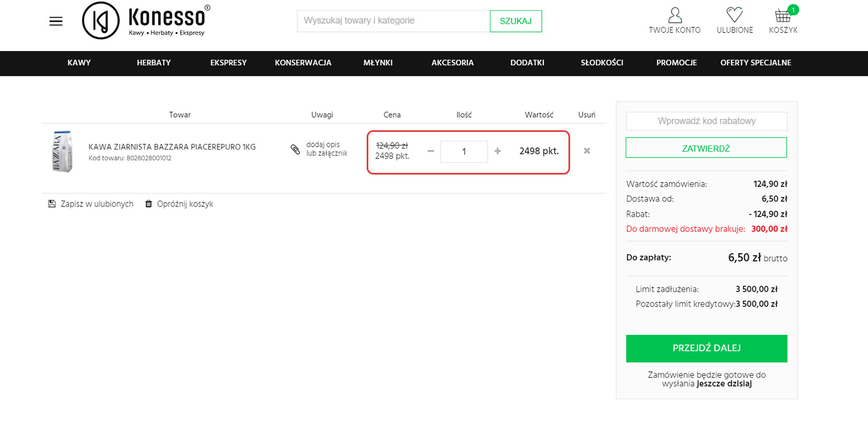Open the hamburger menu icon
Image resolution: width=868 pixels, height=435 pixels.
point(56,22)
